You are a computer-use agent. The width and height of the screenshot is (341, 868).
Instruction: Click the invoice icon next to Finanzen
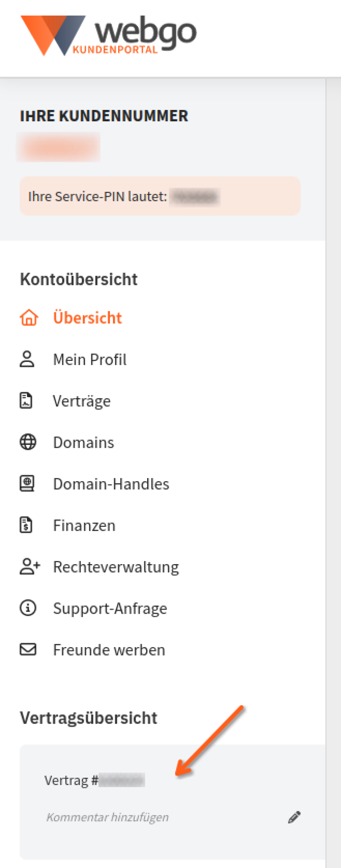(x=26, y=525)
